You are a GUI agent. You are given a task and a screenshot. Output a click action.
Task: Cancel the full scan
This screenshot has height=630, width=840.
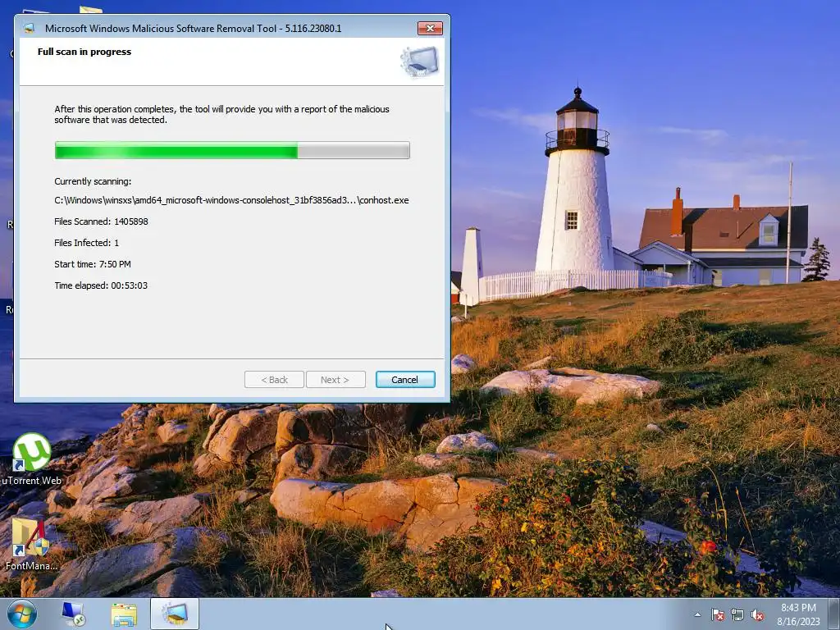pos(405,379)
